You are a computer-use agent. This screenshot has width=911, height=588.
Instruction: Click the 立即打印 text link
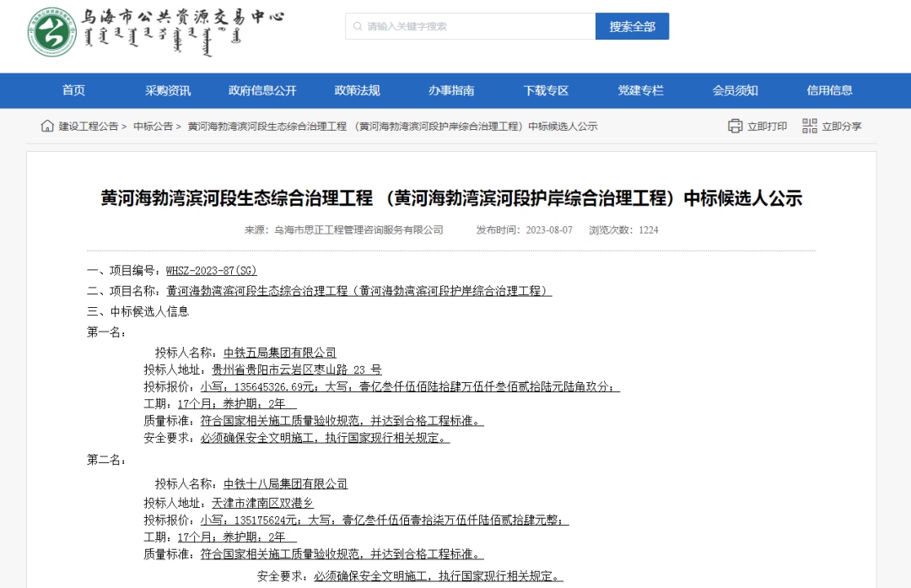767,127
